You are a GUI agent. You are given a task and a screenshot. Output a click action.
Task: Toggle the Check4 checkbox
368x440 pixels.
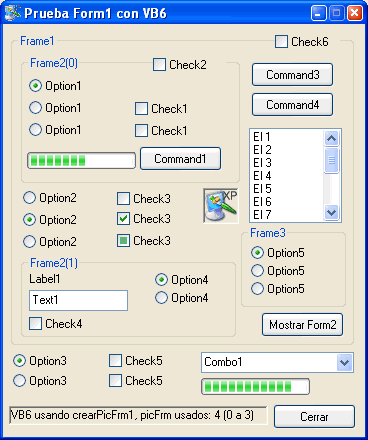tap(35, 324)
